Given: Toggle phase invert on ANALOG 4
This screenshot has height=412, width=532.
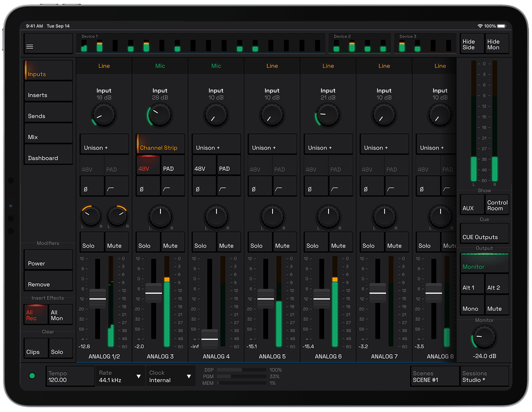Looking at the screenshot, I should tap(204, 186).
